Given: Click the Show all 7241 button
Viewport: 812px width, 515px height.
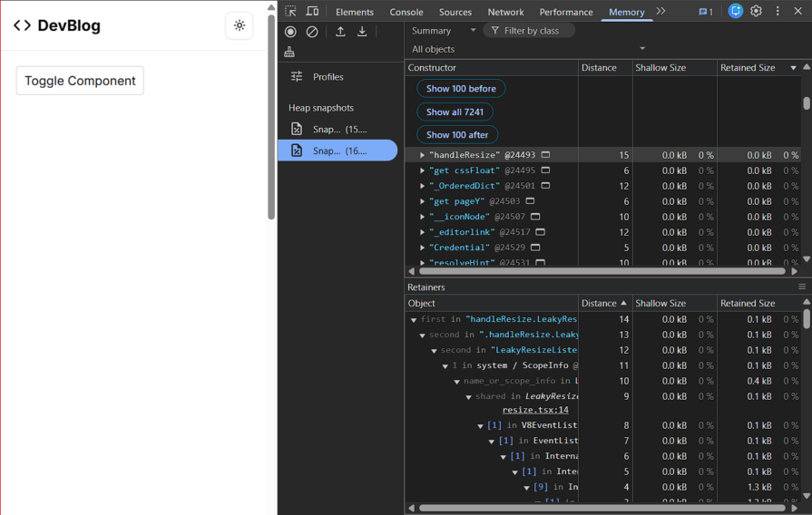Looking at the screenshot, I should 455,112.
